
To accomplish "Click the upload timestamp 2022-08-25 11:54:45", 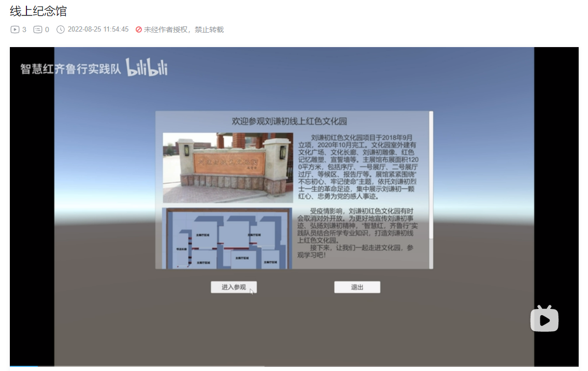I will pos(98,29).
